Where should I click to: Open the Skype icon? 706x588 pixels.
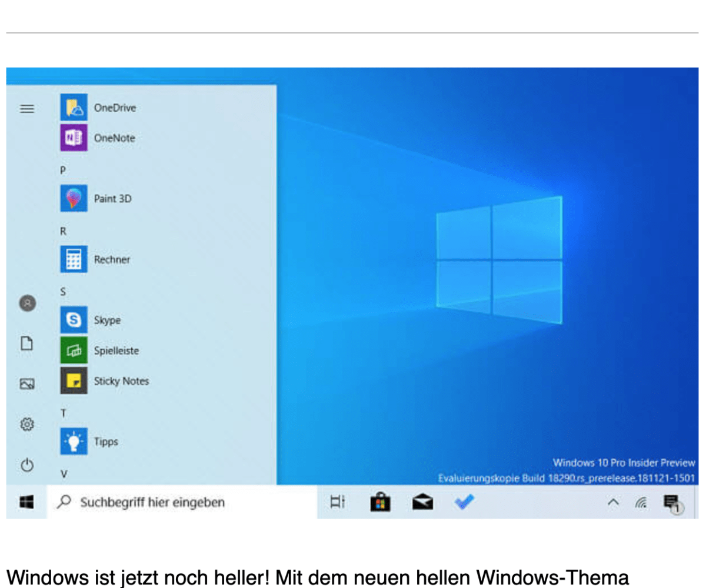pos(74,320)
